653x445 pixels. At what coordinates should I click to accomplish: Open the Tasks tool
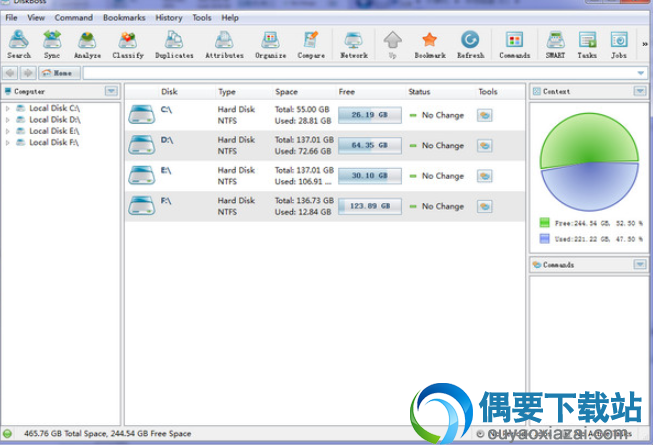click(587, 44)
